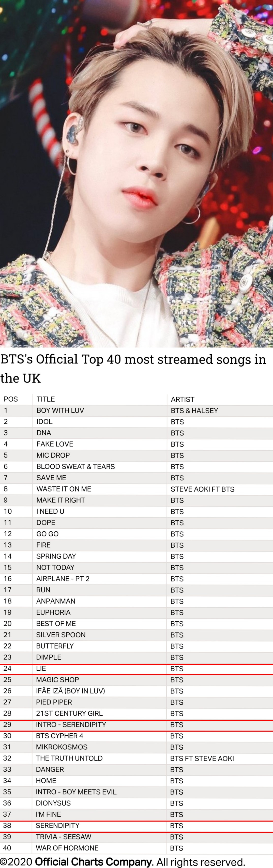Select the ARTIST column header
Screen dimensions: 273x868
pyautogui.click(x=182, y=399)
